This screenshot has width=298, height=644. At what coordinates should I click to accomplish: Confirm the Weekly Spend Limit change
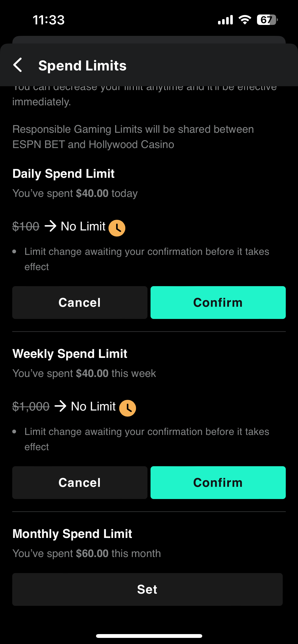(218, 482)
